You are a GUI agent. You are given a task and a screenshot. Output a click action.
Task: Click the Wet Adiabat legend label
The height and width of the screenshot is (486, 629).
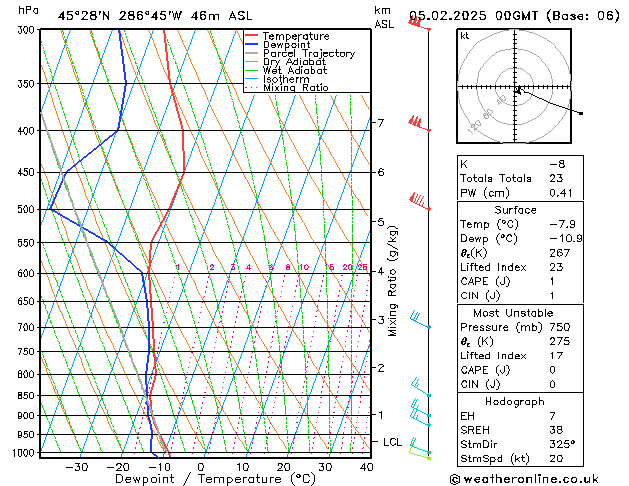click(295, 70)
